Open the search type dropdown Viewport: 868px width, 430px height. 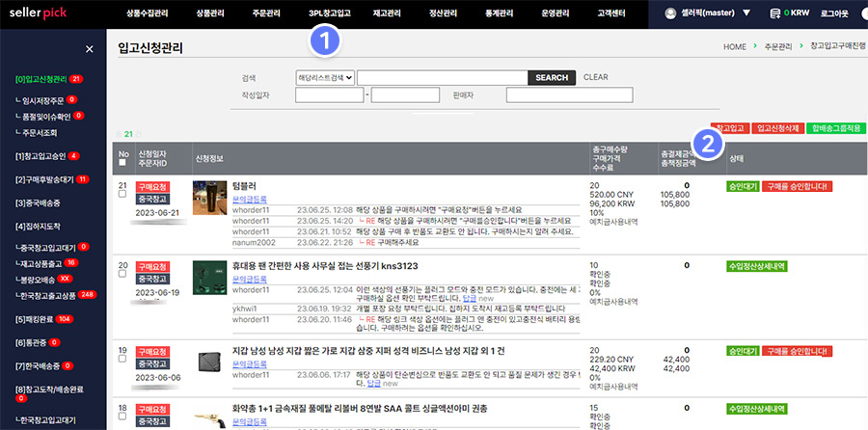click(x=325, y=77)
